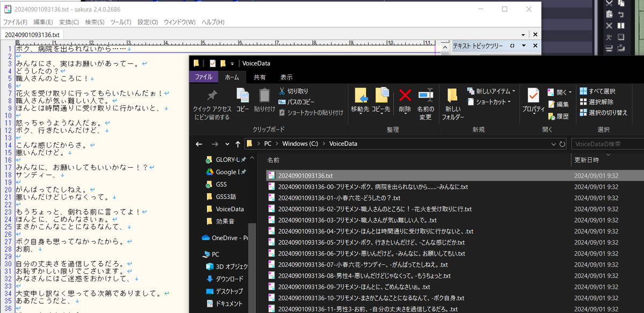Create a new folder (新しいフォルダー)
644x313 pixels.
[452, 105]
